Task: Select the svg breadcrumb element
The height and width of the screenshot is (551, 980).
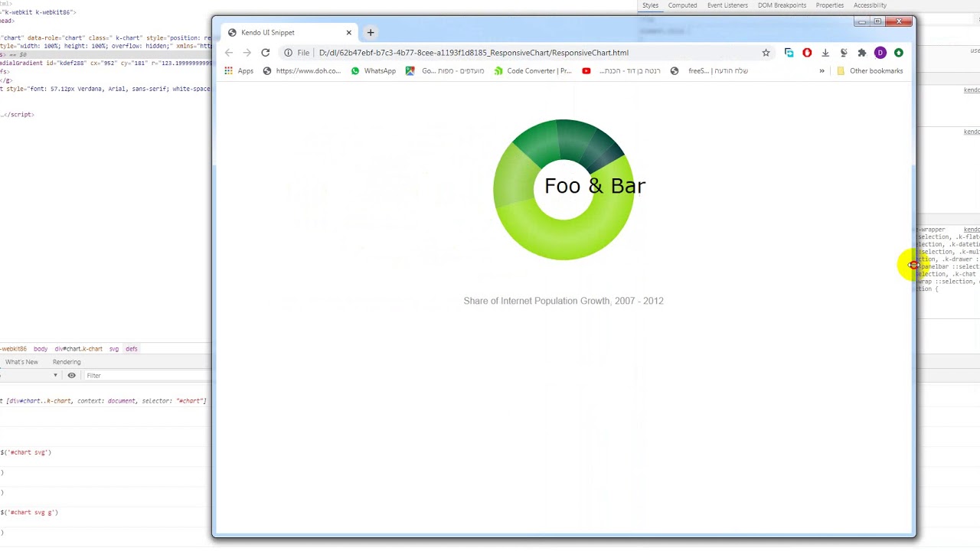Action: 114,349
